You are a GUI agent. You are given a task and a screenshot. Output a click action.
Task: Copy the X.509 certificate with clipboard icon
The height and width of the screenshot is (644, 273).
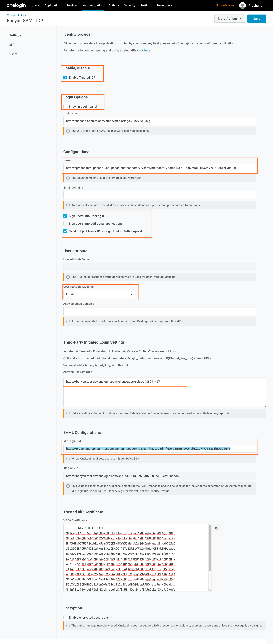[x=217, y=528]
